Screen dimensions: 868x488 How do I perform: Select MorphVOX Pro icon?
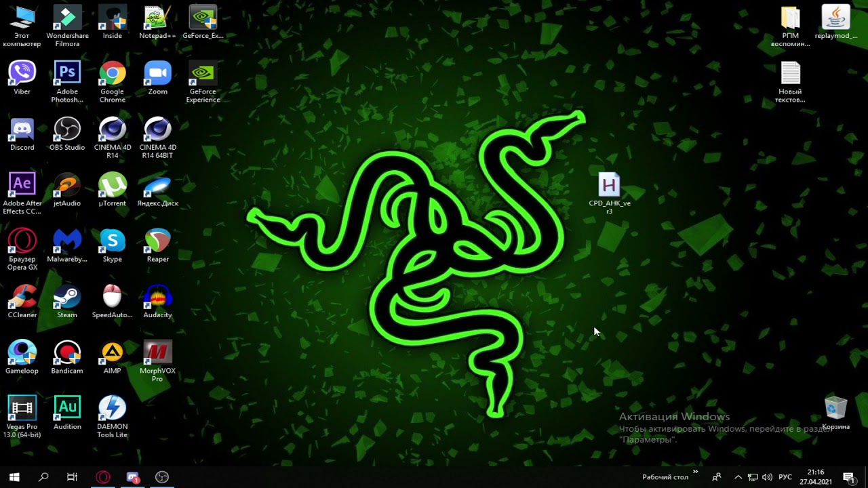(157, 361)
